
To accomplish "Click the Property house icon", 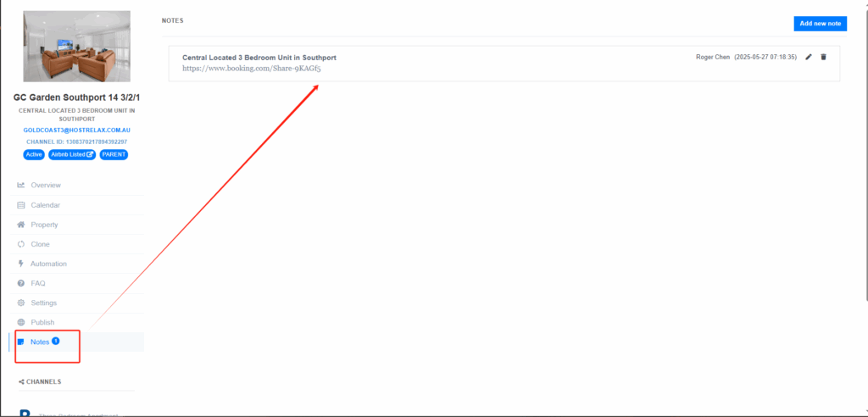I will (x=21, y=225).
